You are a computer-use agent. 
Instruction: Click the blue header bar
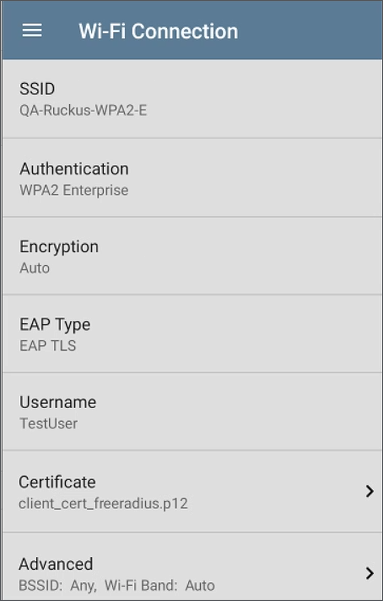click(x=192, y=30)
